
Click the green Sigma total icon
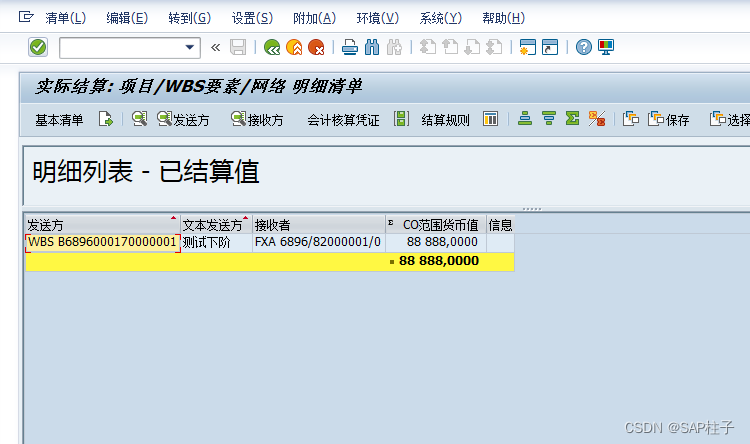pyautogui.click(x=573, y=119)
